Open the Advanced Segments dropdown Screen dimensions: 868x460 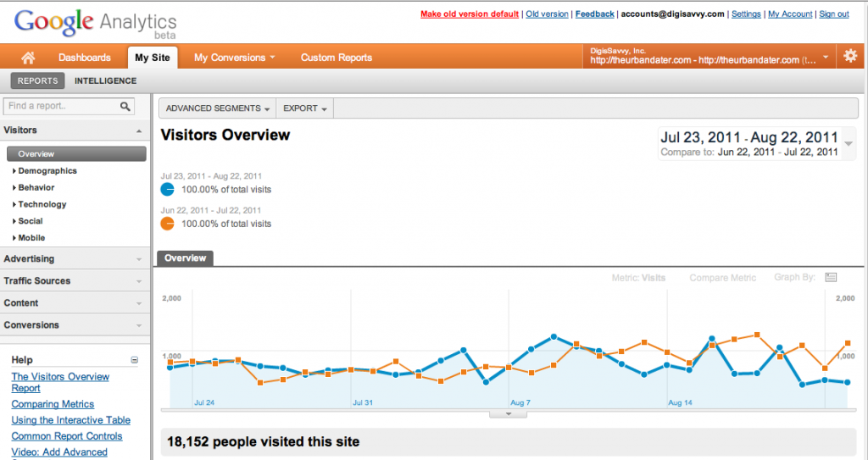click(x=218, y=108)
